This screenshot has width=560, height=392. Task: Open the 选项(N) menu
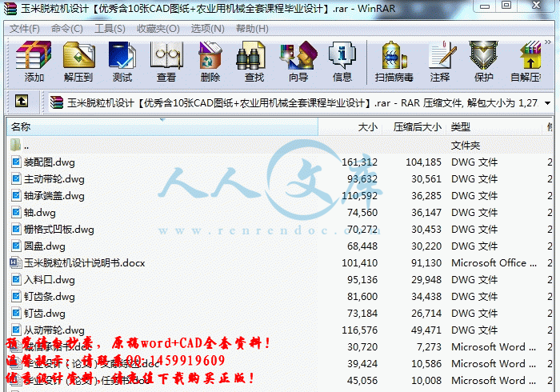tap(207, 29)
